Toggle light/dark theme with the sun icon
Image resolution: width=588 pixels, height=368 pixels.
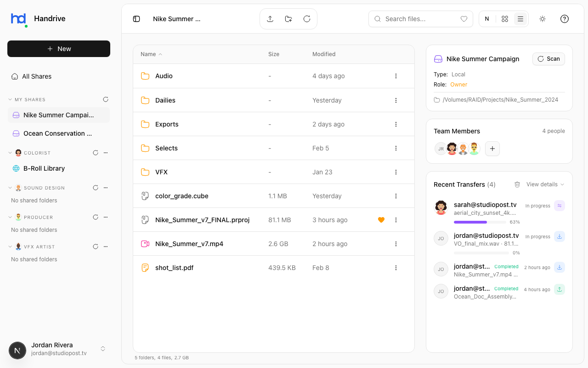pos(542,19)
